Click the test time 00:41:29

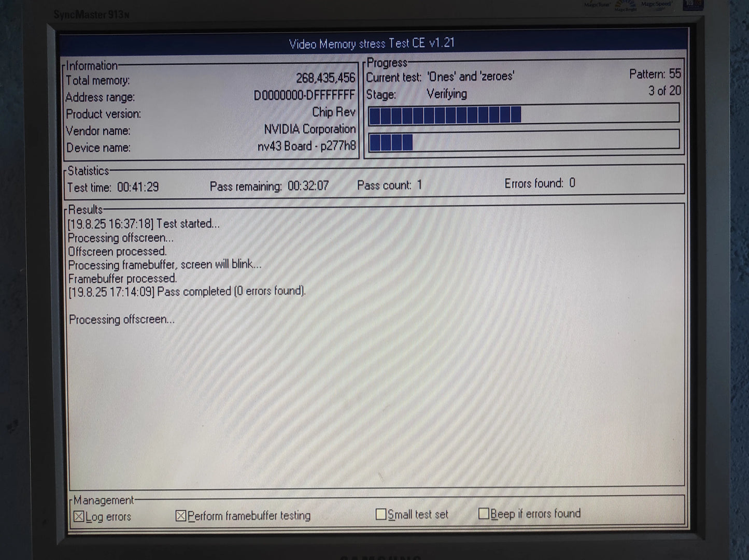[x=138, y=187]
